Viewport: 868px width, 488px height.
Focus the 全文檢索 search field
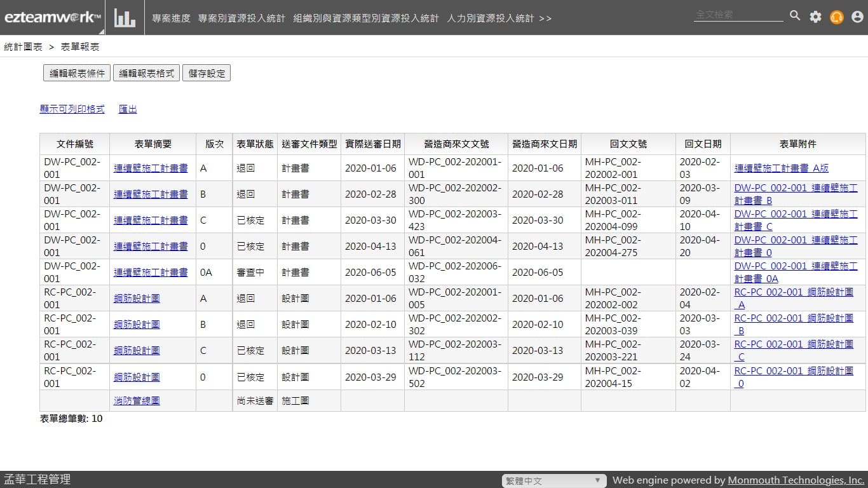738,15
